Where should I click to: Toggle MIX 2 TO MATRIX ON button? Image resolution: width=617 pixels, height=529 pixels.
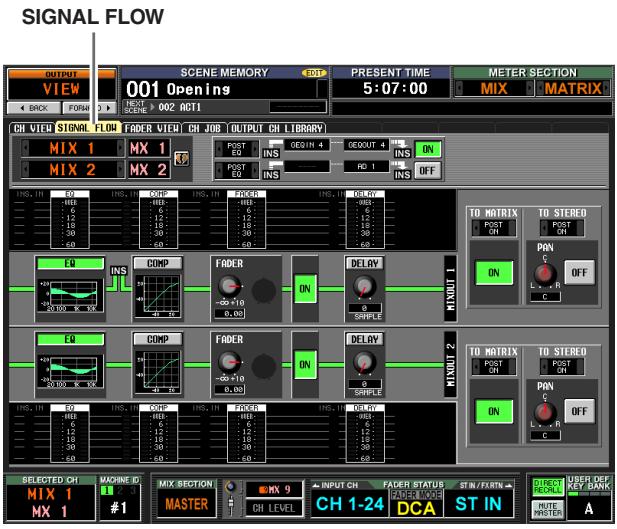(494, 411)
